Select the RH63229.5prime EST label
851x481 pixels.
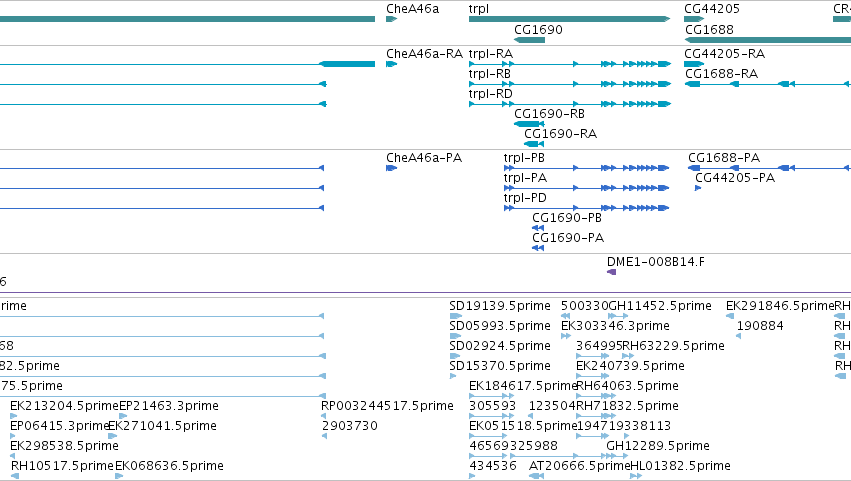pos(674,346)
